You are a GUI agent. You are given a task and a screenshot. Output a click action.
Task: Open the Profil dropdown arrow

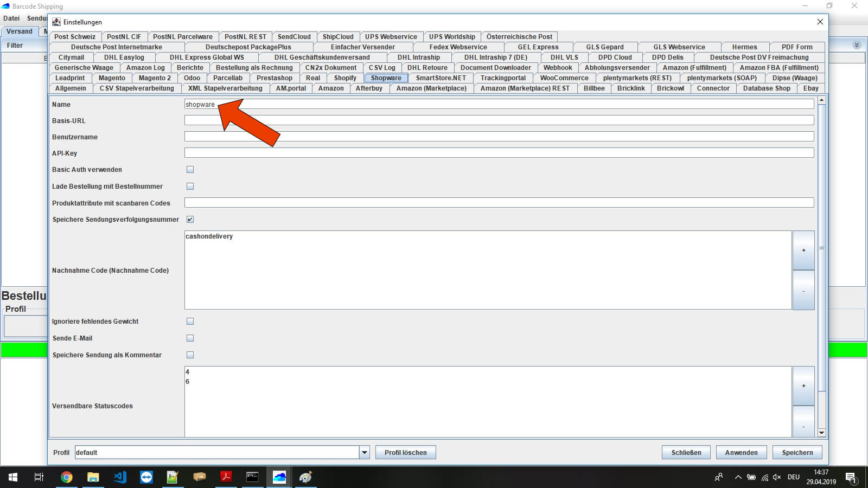coord(365,452)
